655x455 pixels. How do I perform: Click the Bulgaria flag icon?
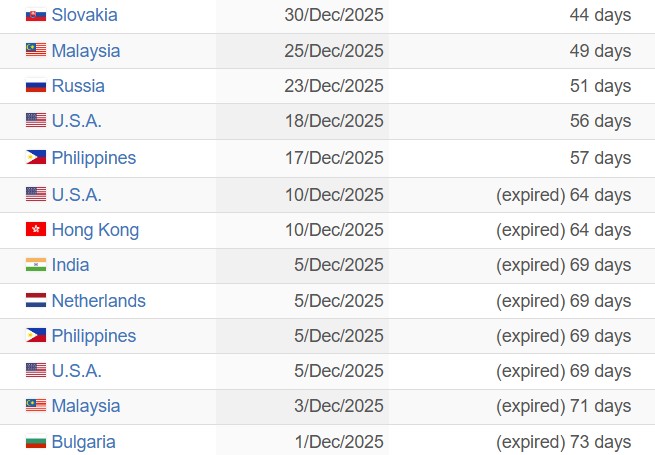[x=36, y=442]
